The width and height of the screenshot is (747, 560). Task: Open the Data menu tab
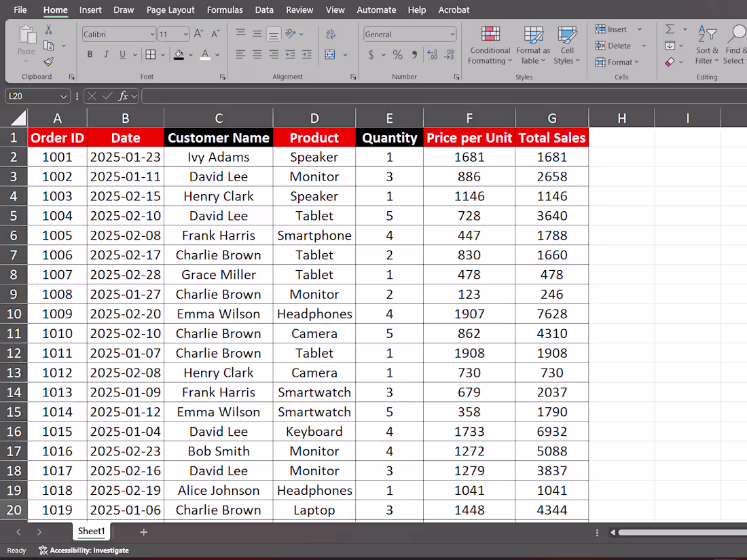coord(264,10)
